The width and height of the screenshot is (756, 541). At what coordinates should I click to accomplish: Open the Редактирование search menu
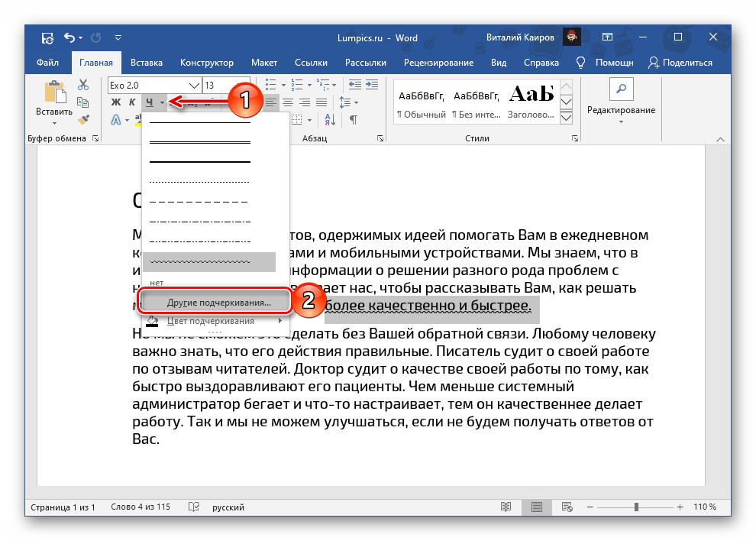click(x=621, y=100)
